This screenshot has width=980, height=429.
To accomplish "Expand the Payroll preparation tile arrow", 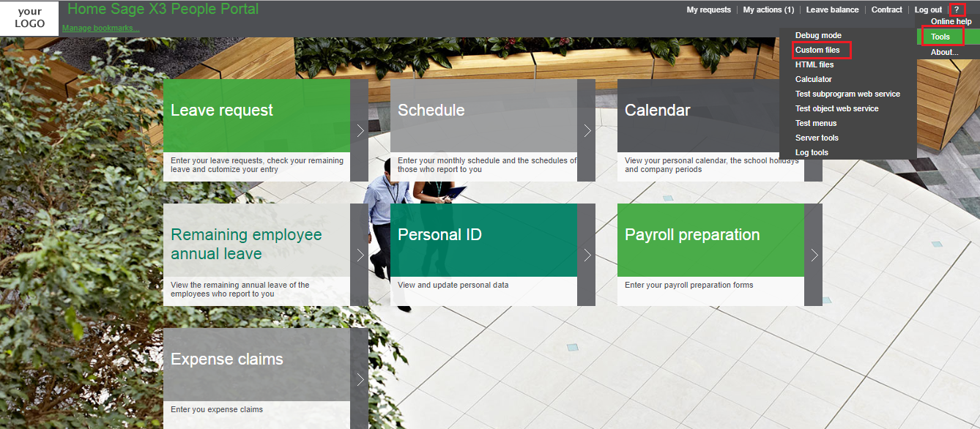I will tap(814, 255).
